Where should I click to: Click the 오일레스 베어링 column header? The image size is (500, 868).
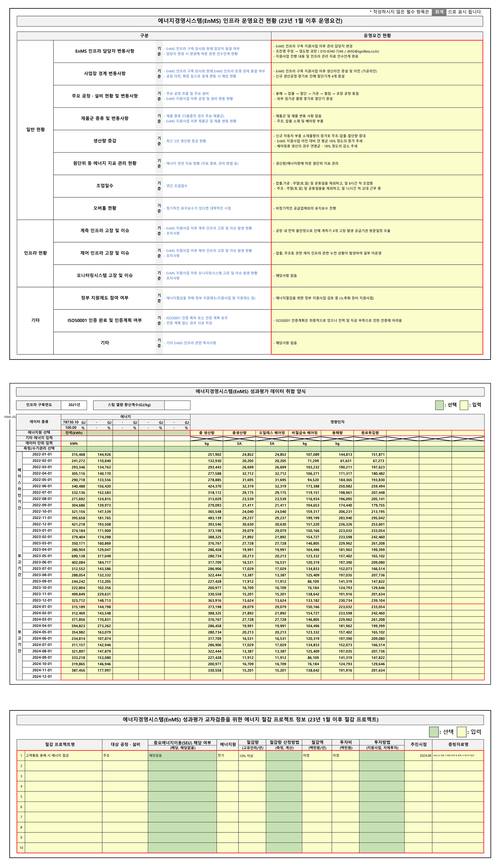[272, 433]
